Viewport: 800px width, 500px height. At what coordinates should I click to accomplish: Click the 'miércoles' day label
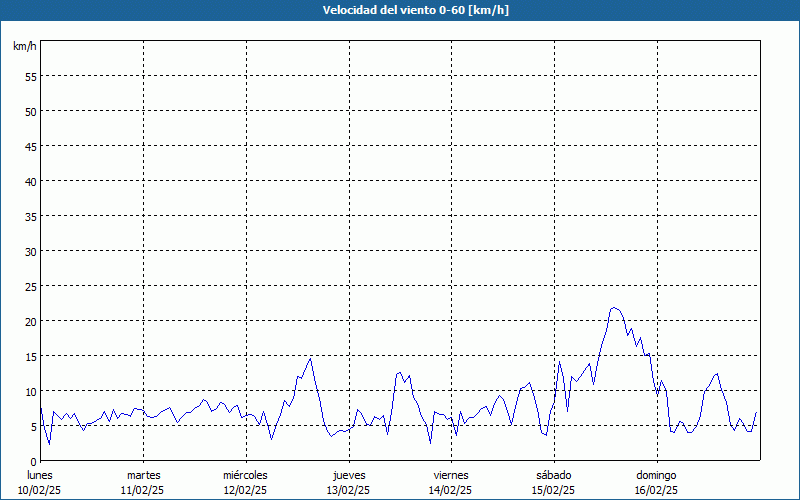(x=245, y=475)
